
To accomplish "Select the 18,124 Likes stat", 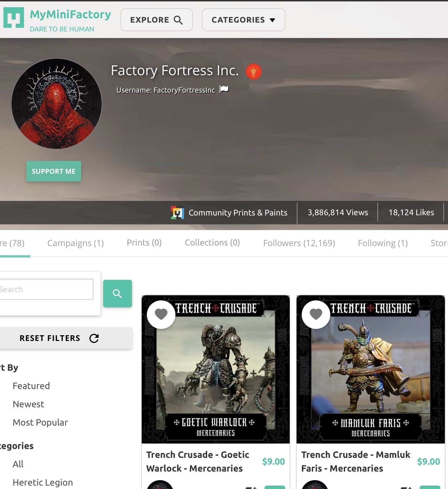I will 411,212.
